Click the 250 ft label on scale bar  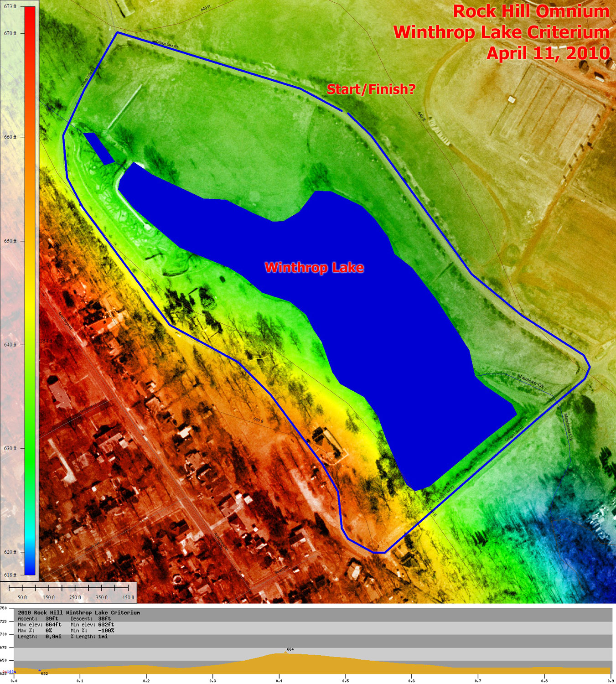click(75, 597)
